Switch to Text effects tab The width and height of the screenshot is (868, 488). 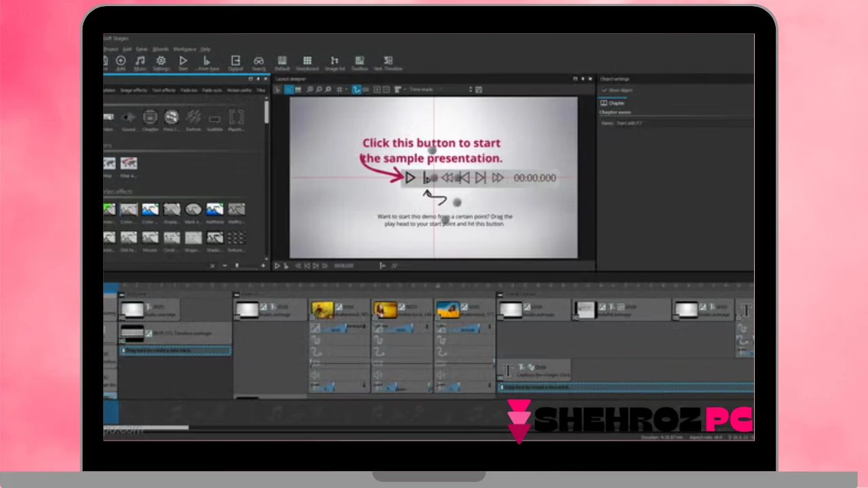163,90
